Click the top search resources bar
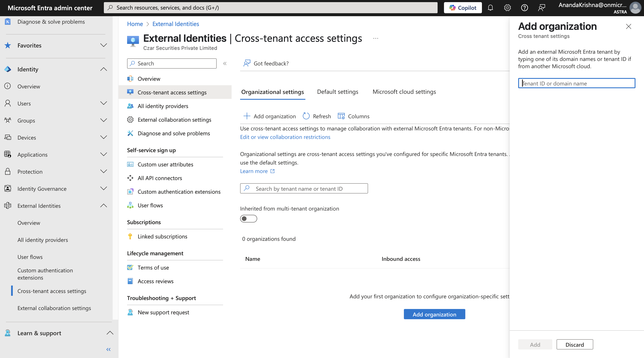 pyautogui.click(x=271, y=8)
